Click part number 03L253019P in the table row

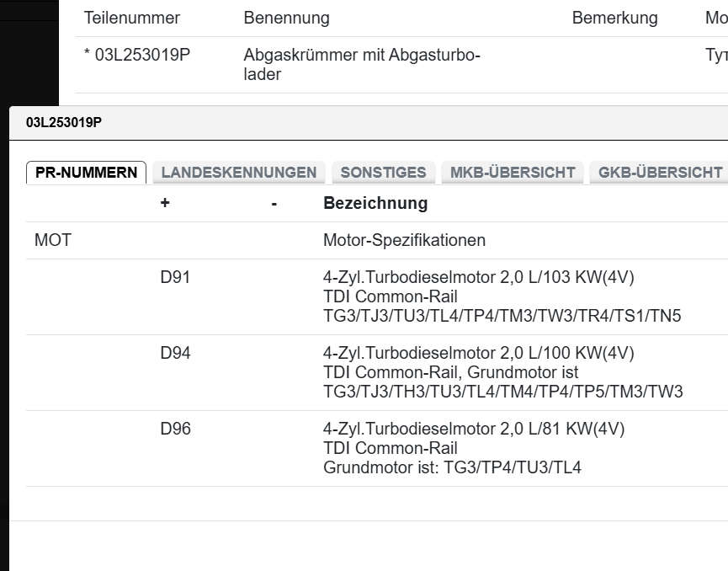137,56
